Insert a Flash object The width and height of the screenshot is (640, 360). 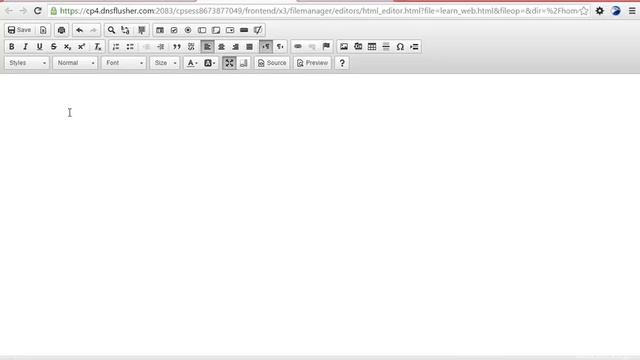click(358, 47)
